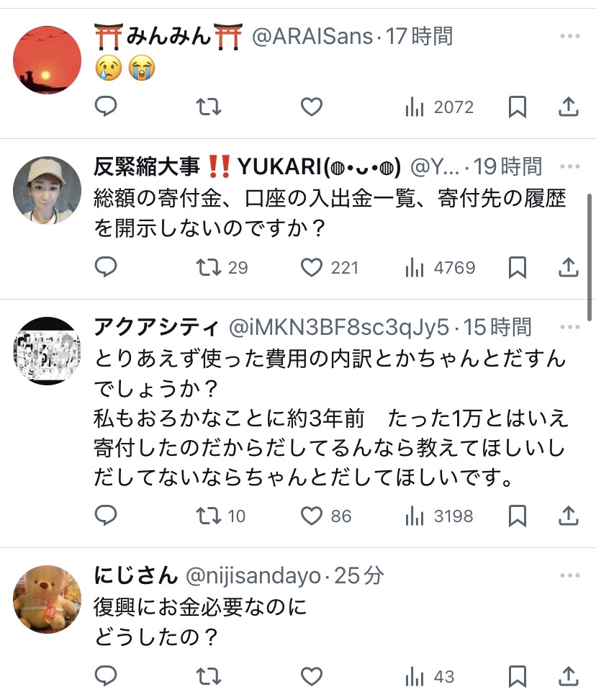Open YUKARI's profile picture

coord(48,189)
